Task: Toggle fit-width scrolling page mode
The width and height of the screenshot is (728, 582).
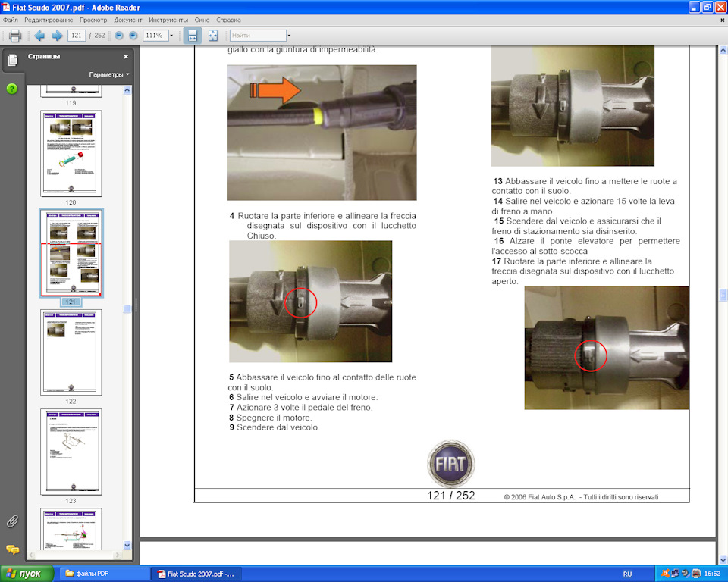Action: [x=193, y=36]
